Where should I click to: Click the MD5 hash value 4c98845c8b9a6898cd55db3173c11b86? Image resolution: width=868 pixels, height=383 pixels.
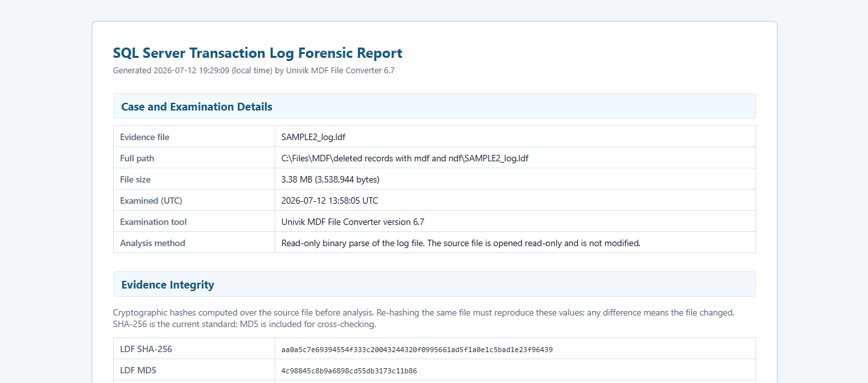[x=349, y=371]
